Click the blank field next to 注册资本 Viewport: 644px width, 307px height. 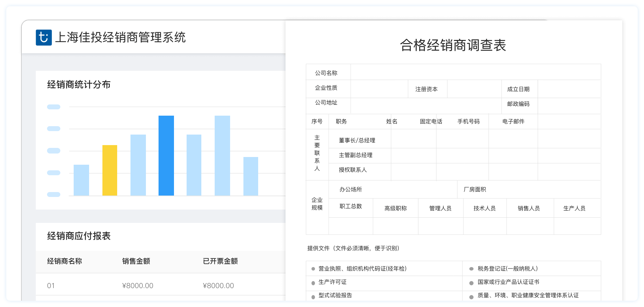point(474,89)
